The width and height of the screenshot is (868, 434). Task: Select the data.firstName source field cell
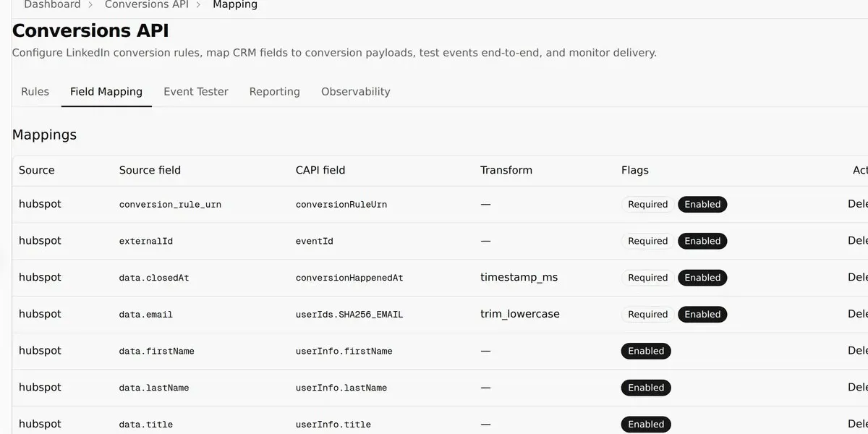(x=157, y=351)
